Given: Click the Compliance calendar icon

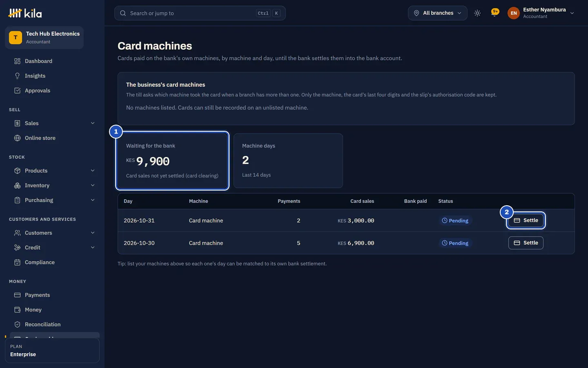Looking at the screenshot, I should [x=17, y=262].
